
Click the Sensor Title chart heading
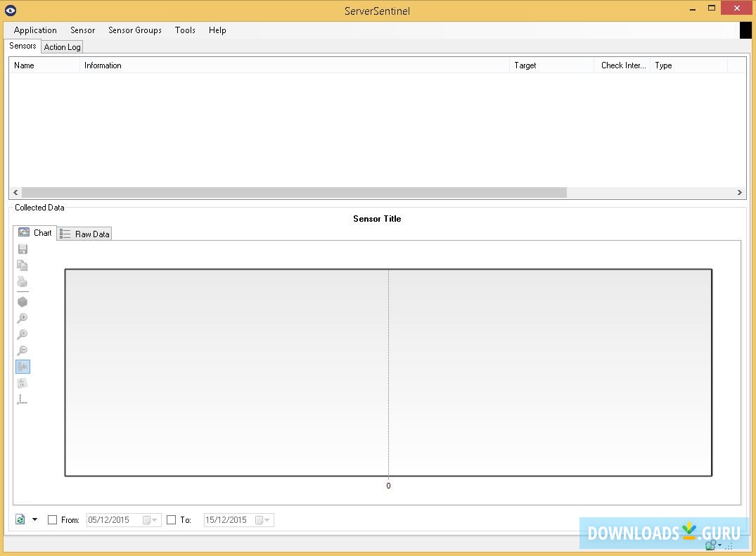(x=377, y=219)
